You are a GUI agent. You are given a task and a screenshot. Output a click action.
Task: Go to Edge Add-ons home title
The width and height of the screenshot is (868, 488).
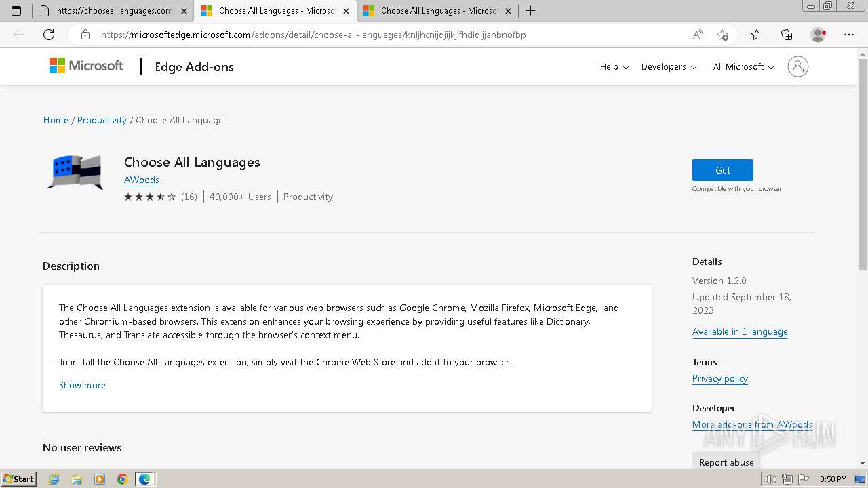[x=194, y=66]
